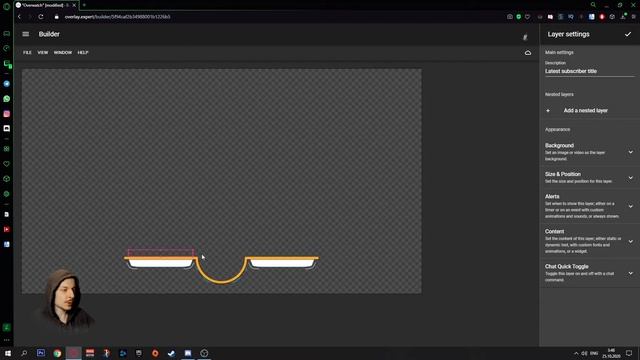Image resolution: width=640 pixels, height=360 pixels.
Task: Open the Windows Start menu
Action: (x=8, y=353)
